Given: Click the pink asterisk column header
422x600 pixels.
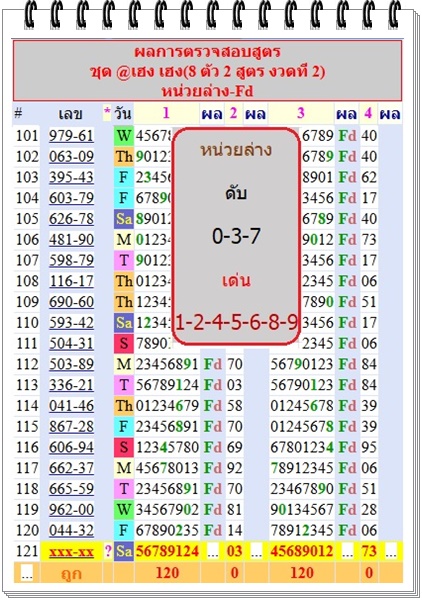Looking at the screenshot, I should (107, 113).
